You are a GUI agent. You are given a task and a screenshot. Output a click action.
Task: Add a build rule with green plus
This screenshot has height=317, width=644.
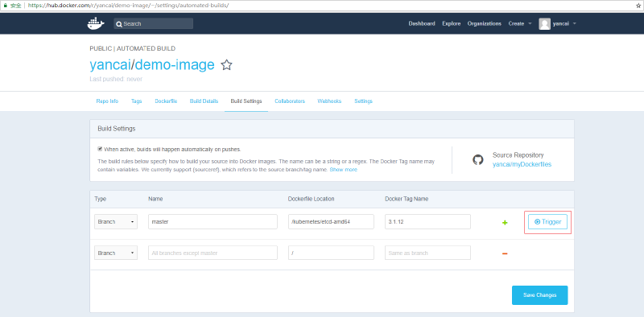505,223
